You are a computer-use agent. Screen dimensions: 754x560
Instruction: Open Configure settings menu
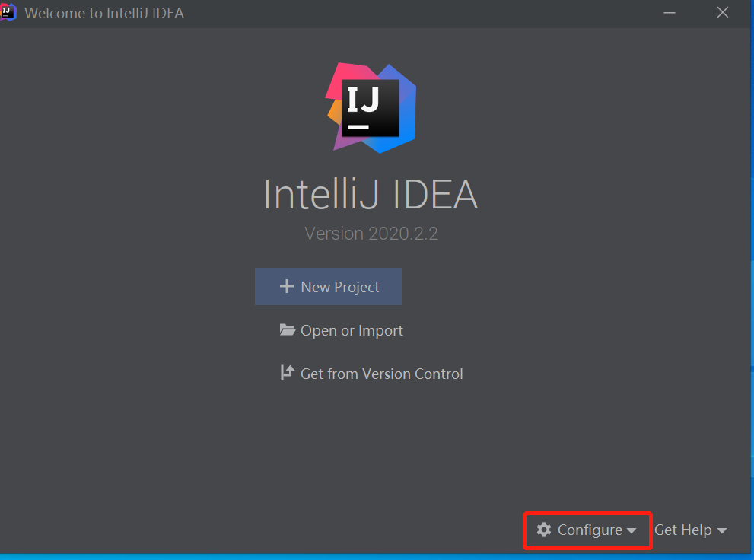tap(587, 530)
